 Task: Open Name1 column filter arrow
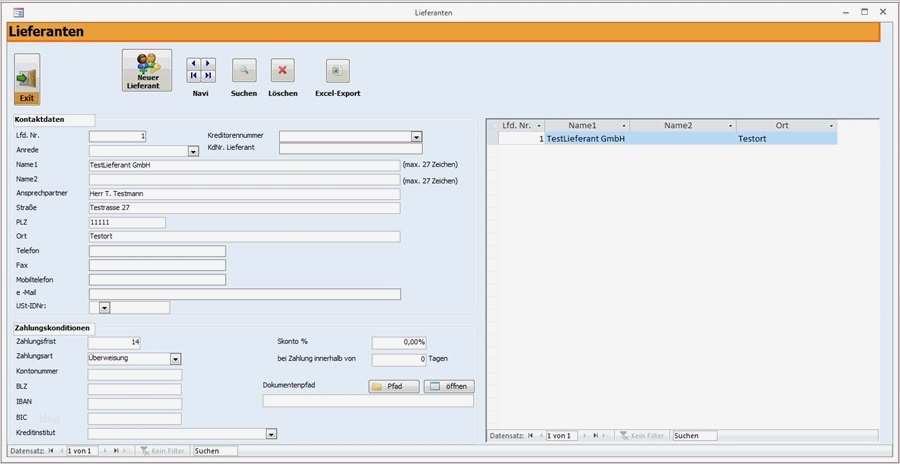623,125
